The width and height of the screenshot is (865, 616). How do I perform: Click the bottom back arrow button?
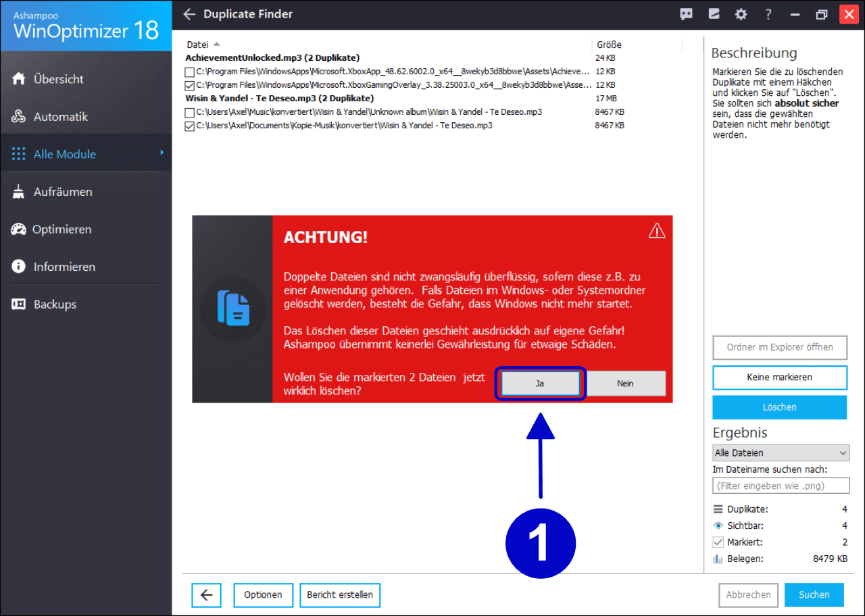pos(207,595)
